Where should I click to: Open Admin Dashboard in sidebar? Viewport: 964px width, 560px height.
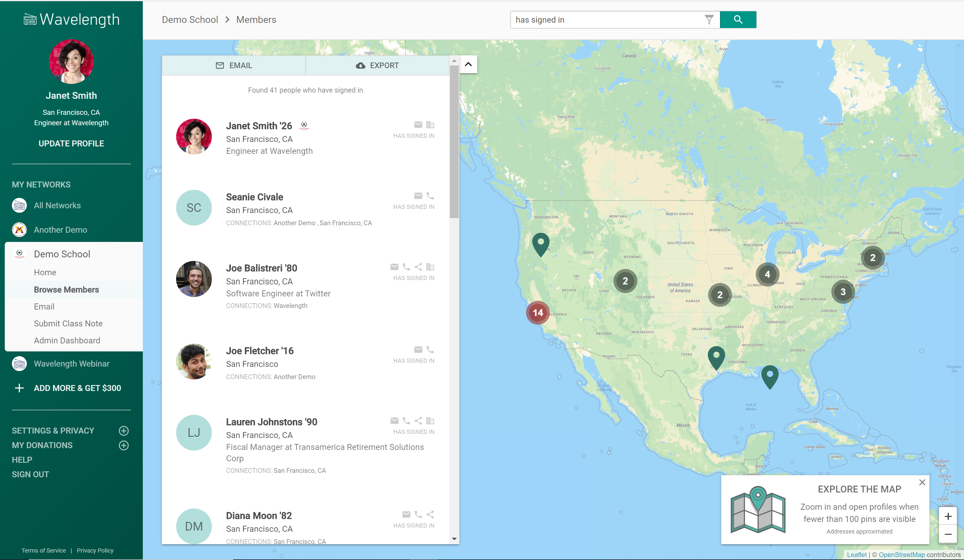point(67,340)
